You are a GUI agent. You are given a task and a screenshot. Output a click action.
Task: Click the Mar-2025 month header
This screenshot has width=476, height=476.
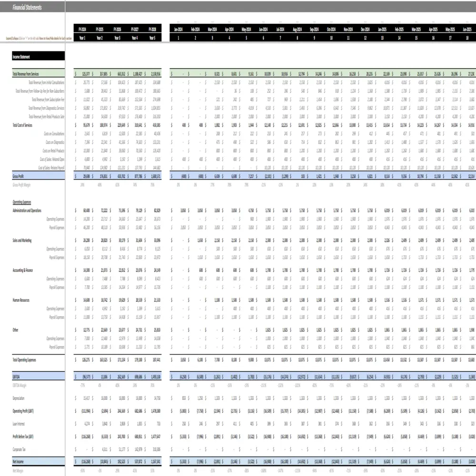[416, 29]
